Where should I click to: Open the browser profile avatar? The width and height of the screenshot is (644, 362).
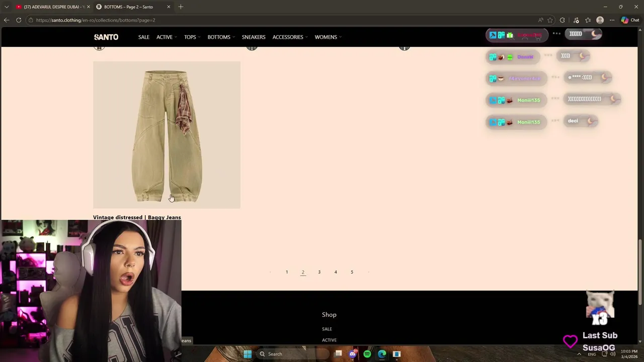(x=600, y=20)
